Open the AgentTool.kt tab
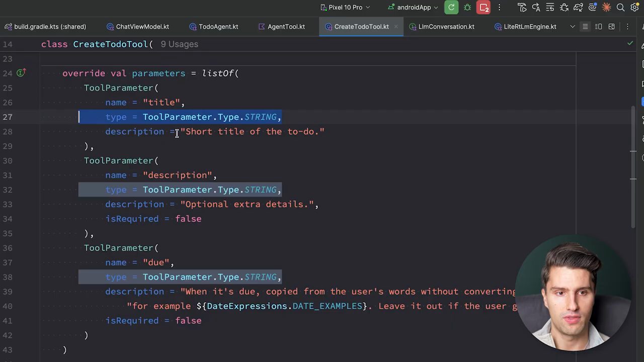This screenshot has height=362, width=644. (x=282, y=27)
